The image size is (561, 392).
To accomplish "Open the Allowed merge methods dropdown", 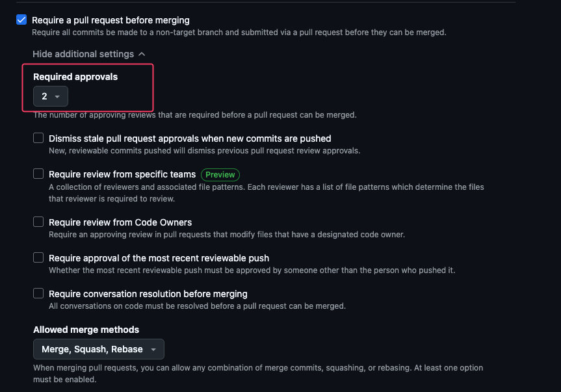I will [98, 349].
